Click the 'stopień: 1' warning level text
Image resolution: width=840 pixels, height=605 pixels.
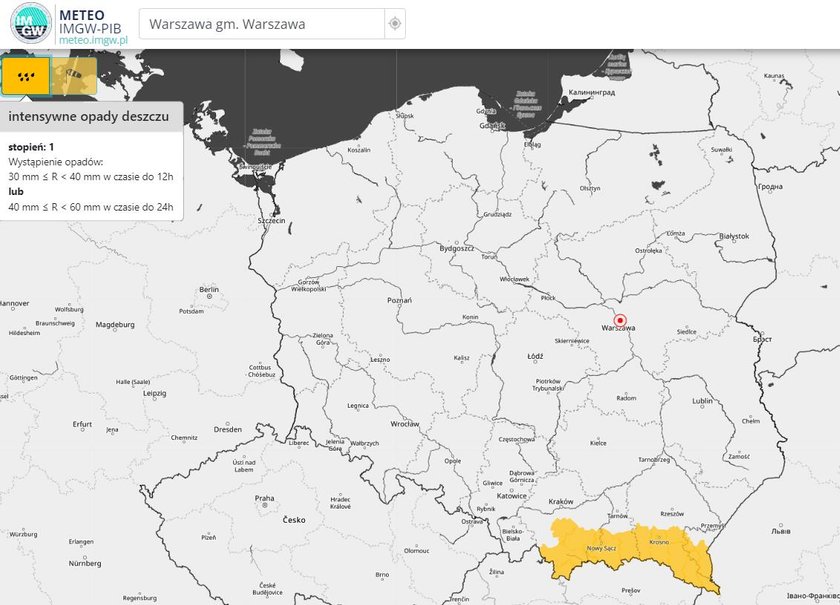[31, 147]
